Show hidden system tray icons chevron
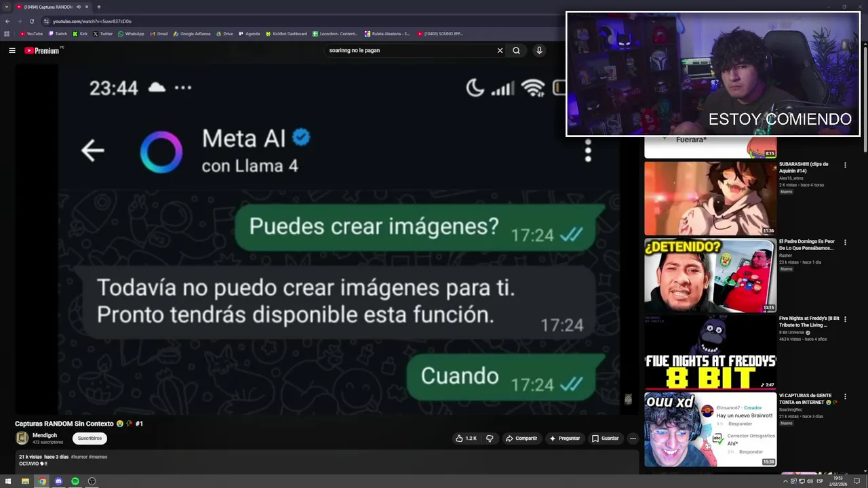 [785, 481]
